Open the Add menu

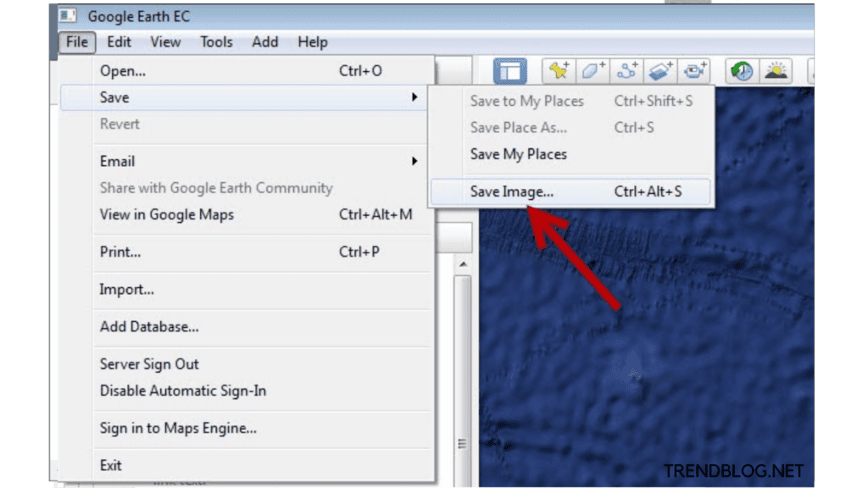click(264, 42)
